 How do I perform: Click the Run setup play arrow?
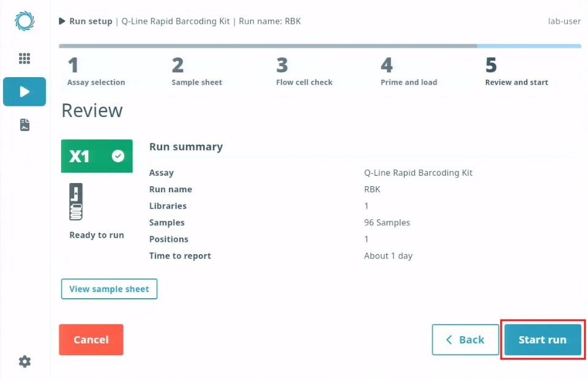point(62,21)
